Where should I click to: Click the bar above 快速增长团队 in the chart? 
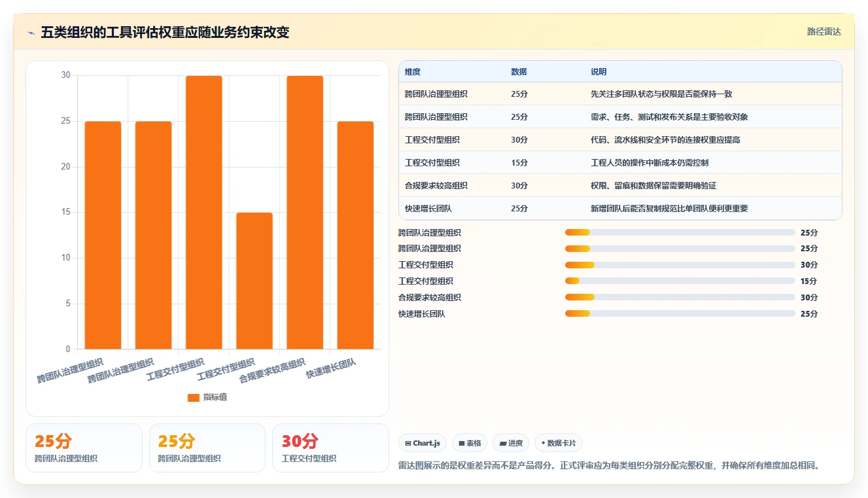coord(355,235)
